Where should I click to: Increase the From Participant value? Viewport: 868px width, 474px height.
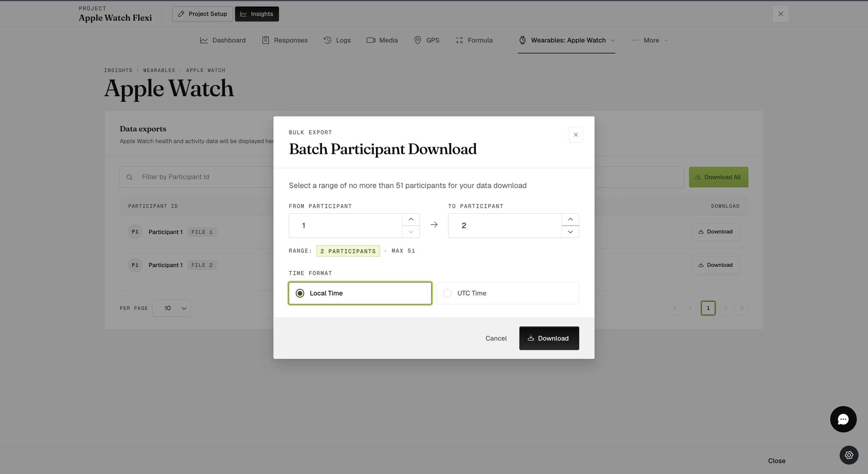411,219
